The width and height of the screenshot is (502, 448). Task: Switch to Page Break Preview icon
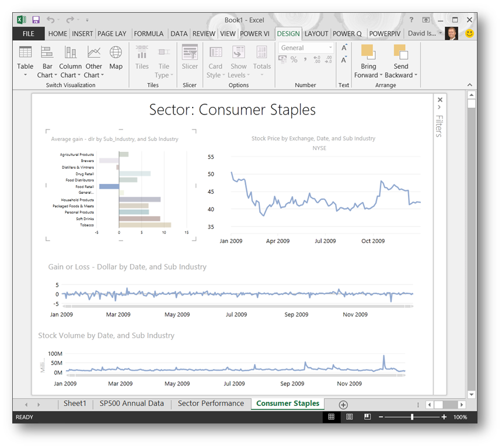pos(367,416)
